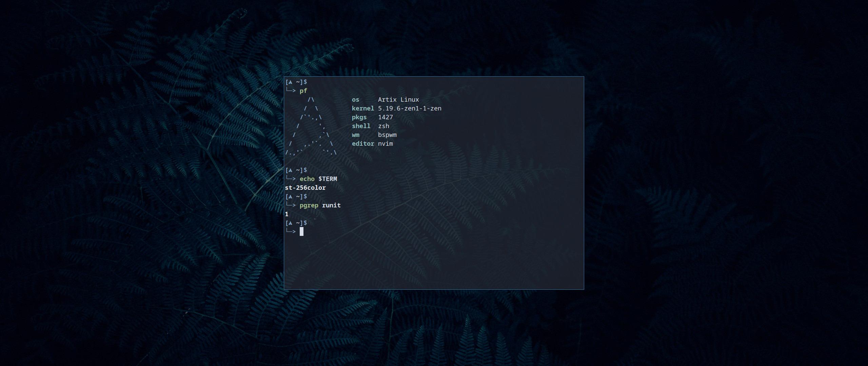Select the kernel version '5.19.6-zen1-1-zen'
This screenshot has width=868, height=366.
coord(410,108)
